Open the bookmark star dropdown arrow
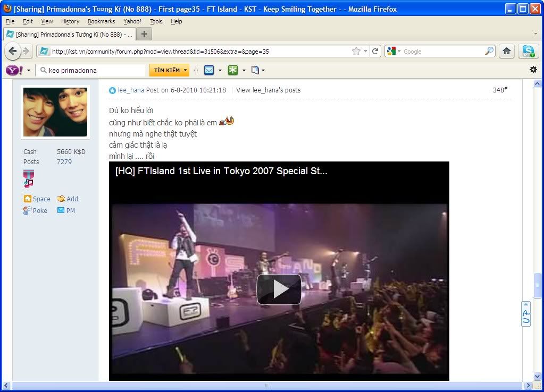 point(365,52)
